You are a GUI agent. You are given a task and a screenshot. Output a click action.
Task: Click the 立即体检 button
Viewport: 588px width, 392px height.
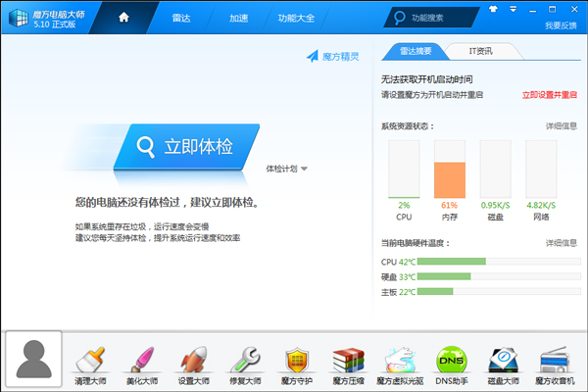pos(187,147)
